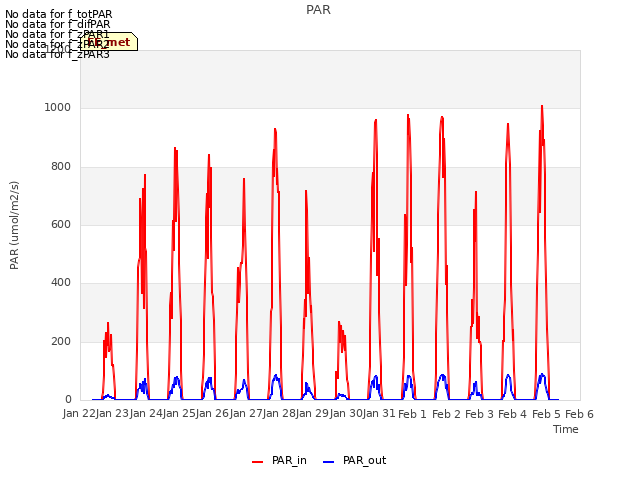Viewport: 640px width, 480px height.
Task: Toggle the PAR_out legend entry
Action: (354, 461)
